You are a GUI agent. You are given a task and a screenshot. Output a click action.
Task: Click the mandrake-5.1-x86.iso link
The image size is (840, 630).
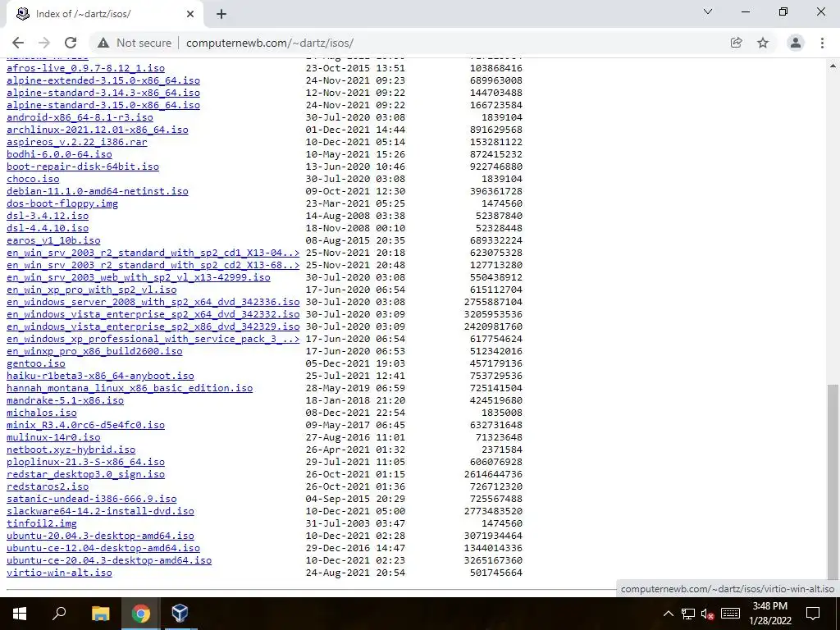point(66,400)
